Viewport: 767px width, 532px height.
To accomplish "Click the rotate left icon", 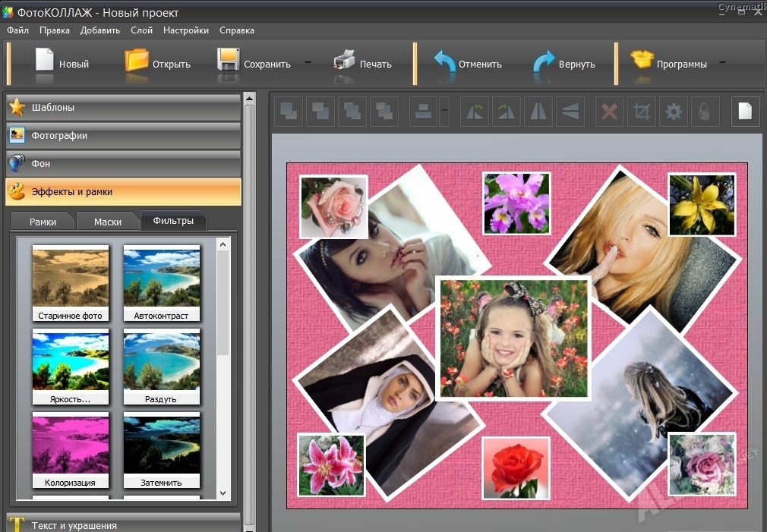I will coord(475,112).
